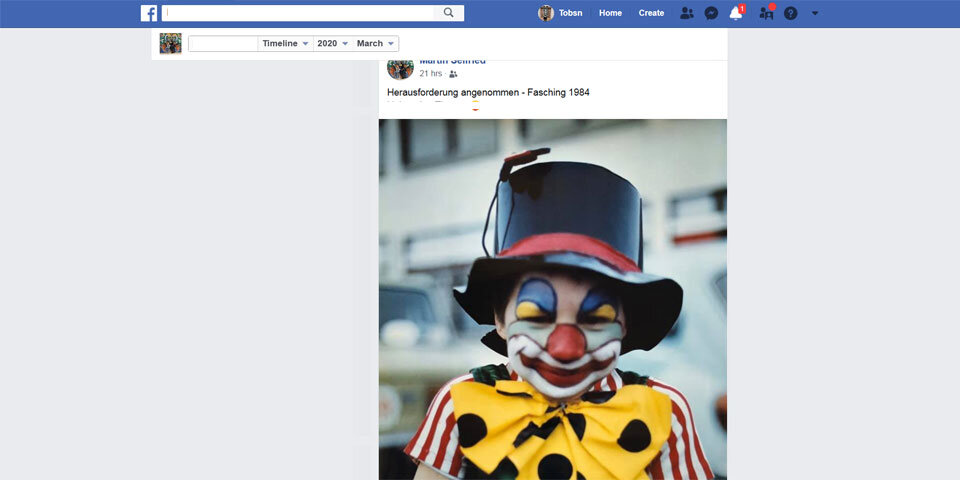Open the March month dropdown
Screen dimensions: 960x480
[x=376, y=43]
